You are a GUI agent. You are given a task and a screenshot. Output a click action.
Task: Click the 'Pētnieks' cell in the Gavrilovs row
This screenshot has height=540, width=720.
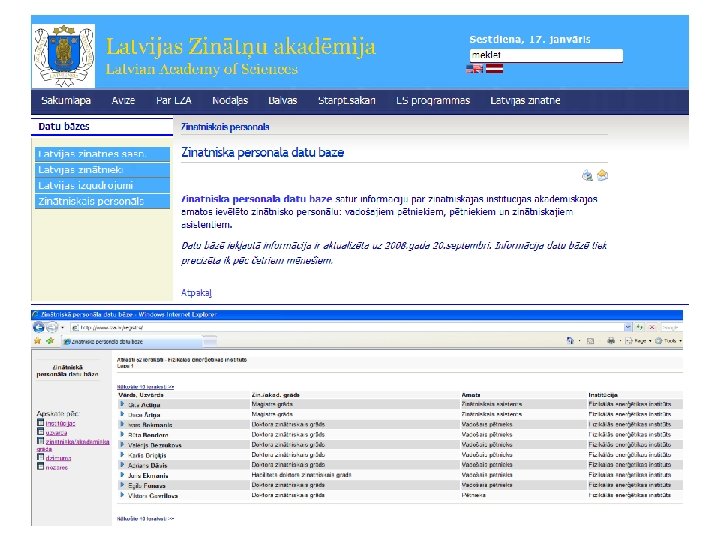point(473,495)
